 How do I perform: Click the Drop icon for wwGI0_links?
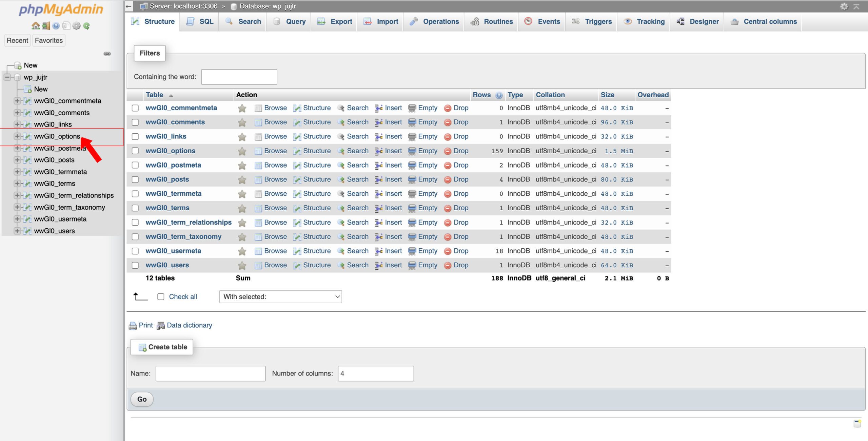448,137
